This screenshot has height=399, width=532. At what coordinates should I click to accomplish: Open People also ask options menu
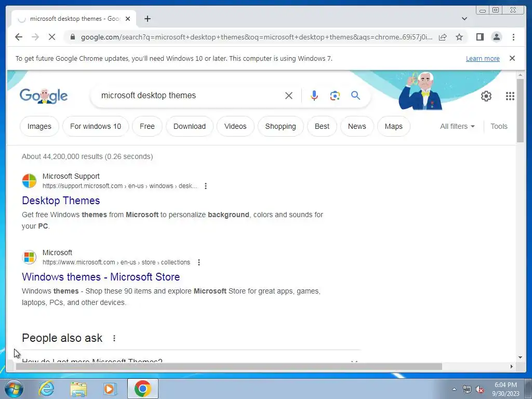click(x=114, y=338)
